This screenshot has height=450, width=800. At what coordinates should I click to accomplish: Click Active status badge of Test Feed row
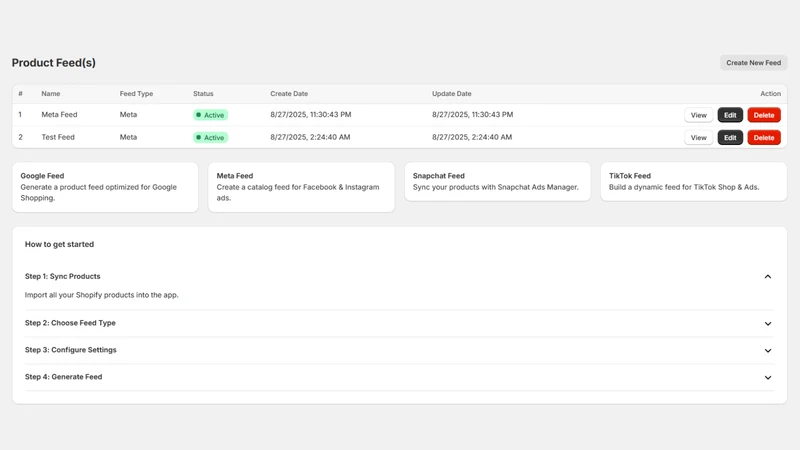pos(210,137)
